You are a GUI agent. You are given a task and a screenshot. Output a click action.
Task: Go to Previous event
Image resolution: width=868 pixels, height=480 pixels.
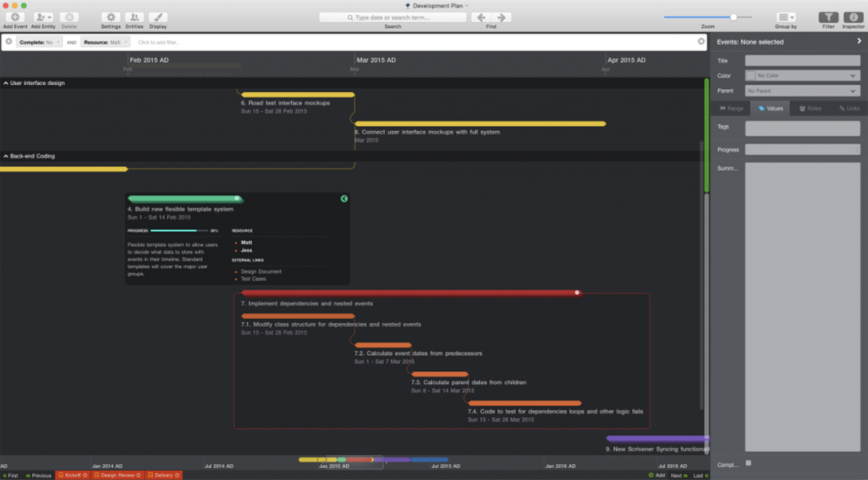point(39,475)
